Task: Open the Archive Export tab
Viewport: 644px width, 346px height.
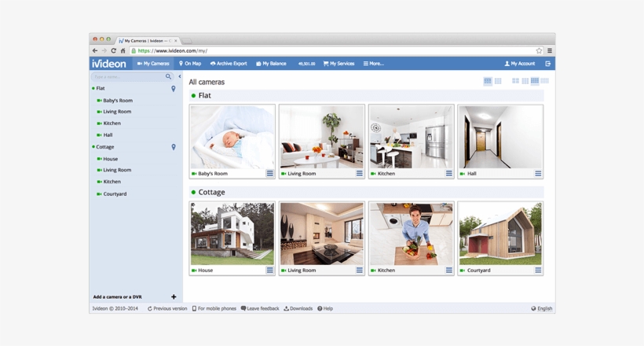Action: [x=229, y=64]
